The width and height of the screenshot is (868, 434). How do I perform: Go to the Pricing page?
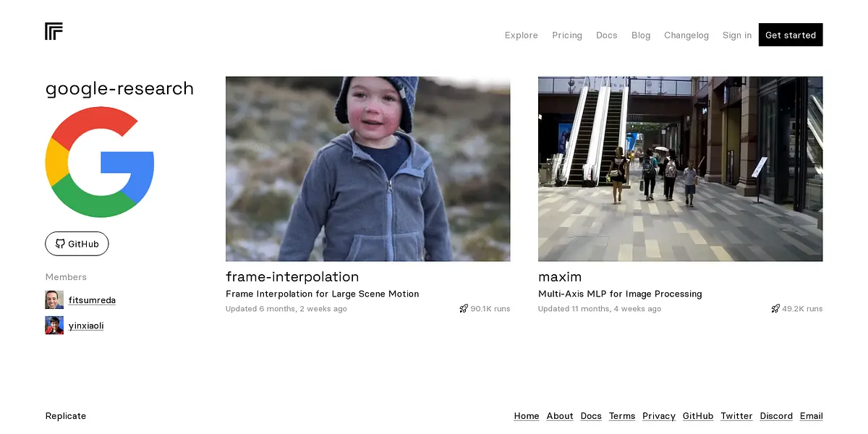tap(567, 35)
